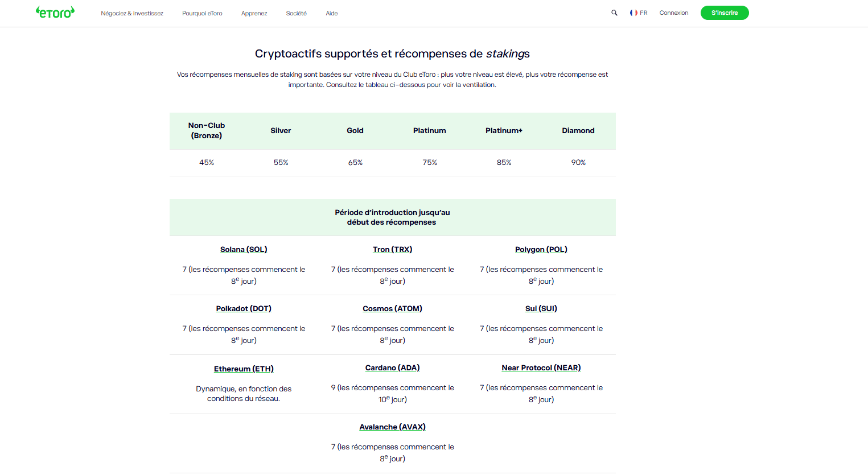This screenshot has width=868, height=475.
Task: Click the Connexion link
Action: [674, 13]
